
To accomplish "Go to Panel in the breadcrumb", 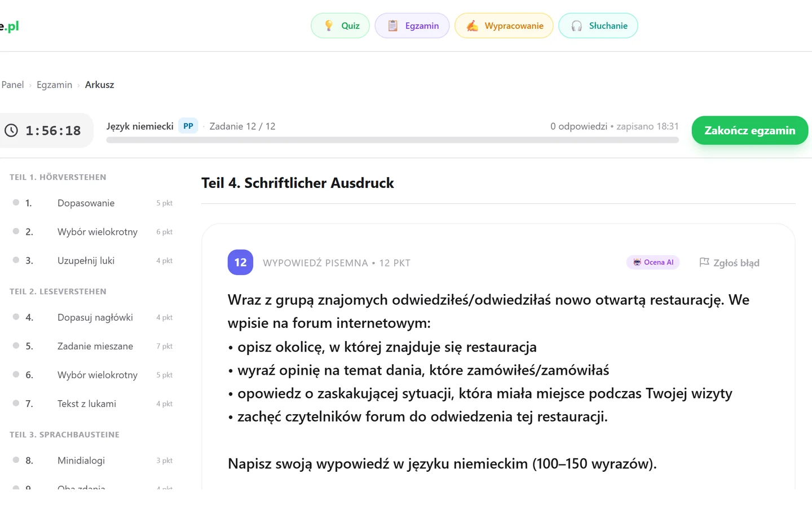I will click(12, 85).
